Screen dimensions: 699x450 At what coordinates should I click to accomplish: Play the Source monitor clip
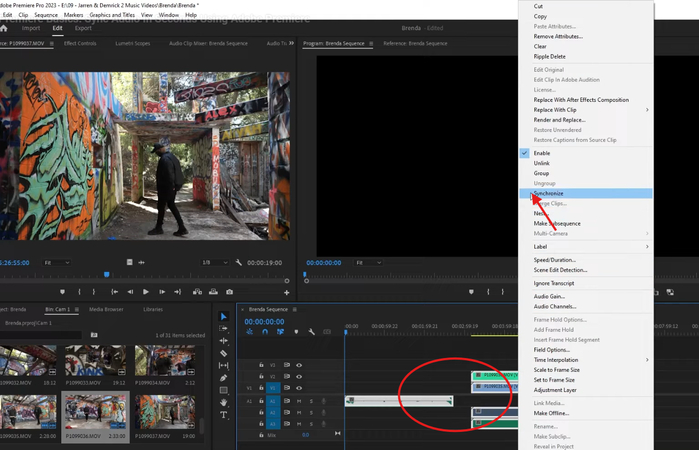pos(146,292)
